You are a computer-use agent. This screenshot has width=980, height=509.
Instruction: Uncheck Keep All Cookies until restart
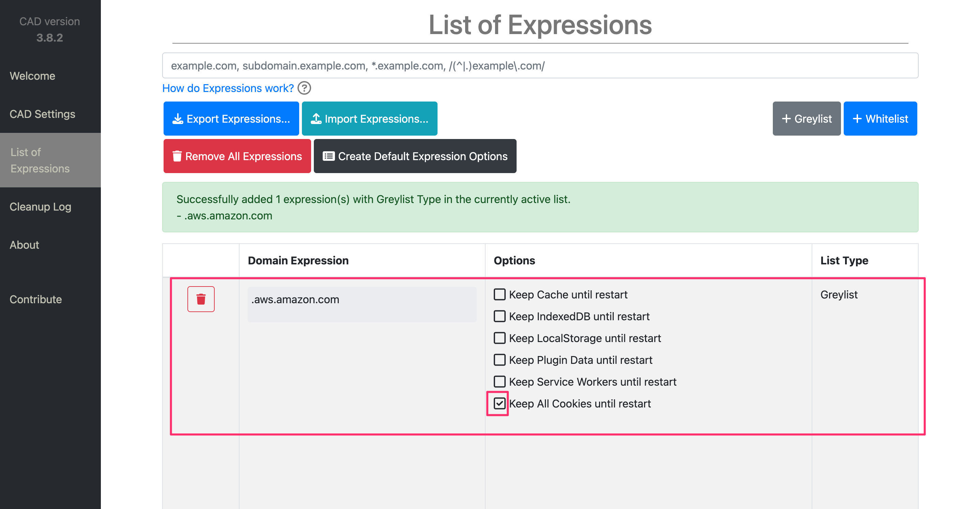coord(500,403)
